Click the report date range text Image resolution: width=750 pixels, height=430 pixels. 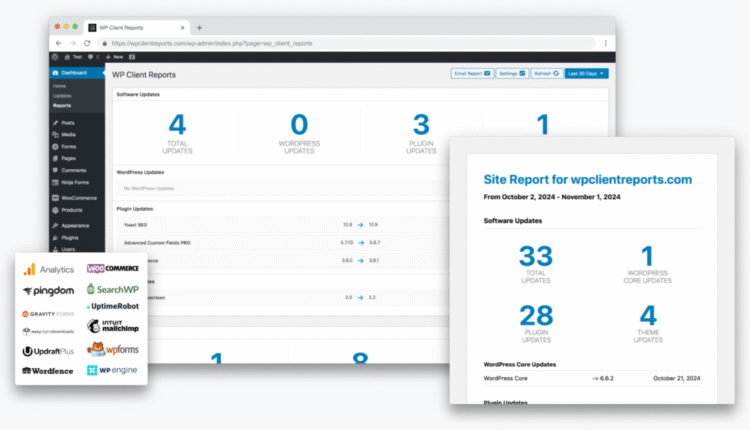(552, 197)
